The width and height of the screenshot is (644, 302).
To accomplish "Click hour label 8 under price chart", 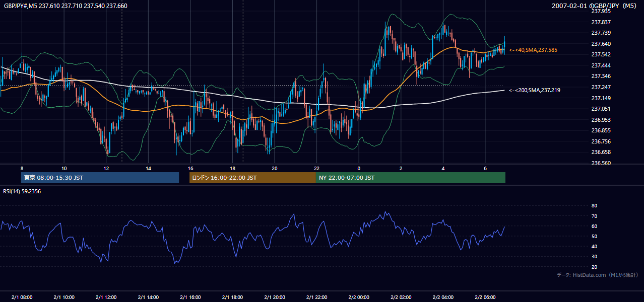I will pos(22,168).
